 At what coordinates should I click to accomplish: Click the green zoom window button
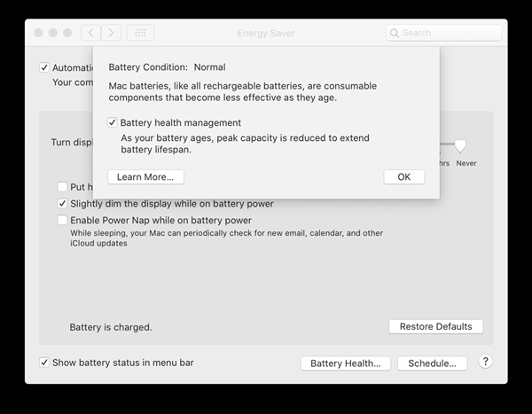pyautogui.click(x=67, y=33)
